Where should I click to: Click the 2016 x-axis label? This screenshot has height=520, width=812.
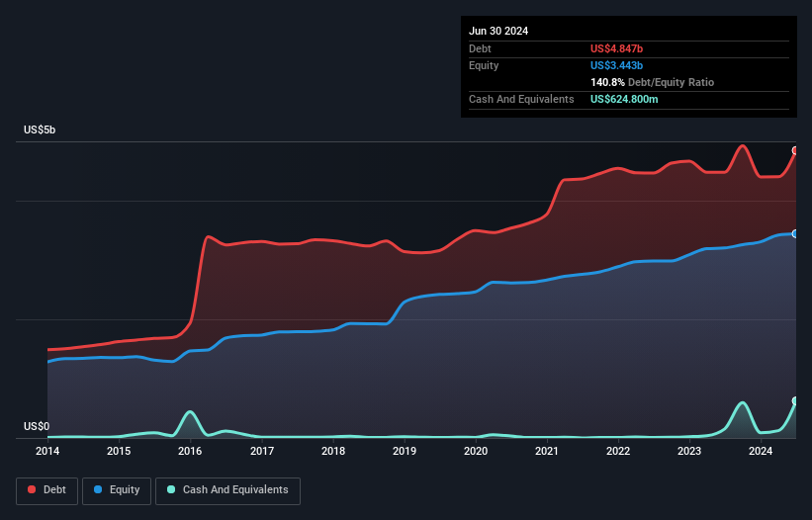(190, 451)
